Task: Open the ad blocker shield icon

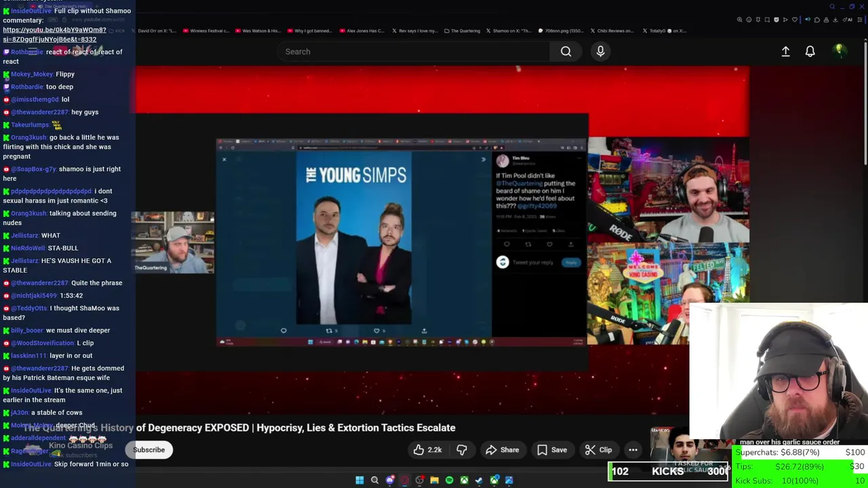Action: coord(776,20)
